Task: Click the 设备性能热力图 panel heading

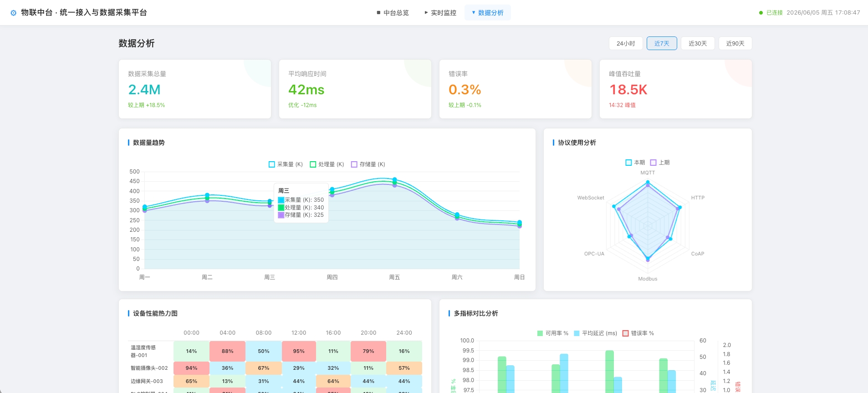Action: pyautogui.click(x=155, y=313)
